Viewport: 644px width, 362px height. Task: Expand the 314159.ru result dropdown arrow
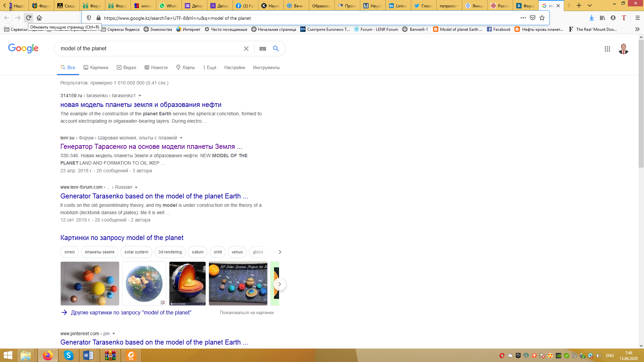(140, 96)
